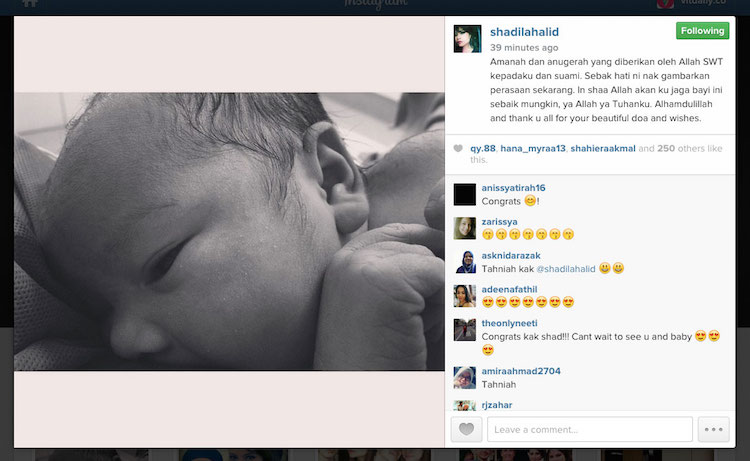Open the rjzahar commenter username

point(496,405)
